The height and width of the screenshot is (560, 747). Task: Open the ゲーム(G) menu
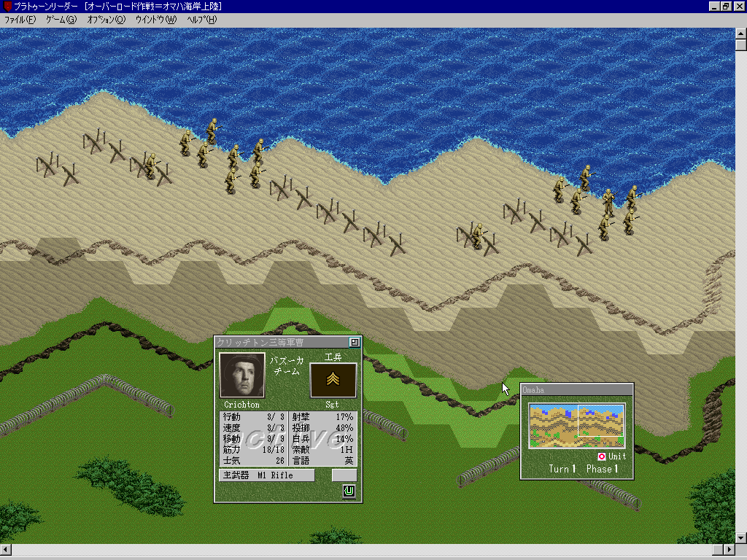click(x=61, y=20)
